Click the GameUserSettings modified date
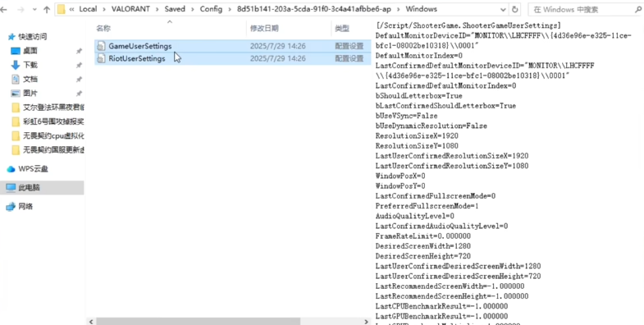The width and height of the screenshot is (644, 325). tap(277, 46)
